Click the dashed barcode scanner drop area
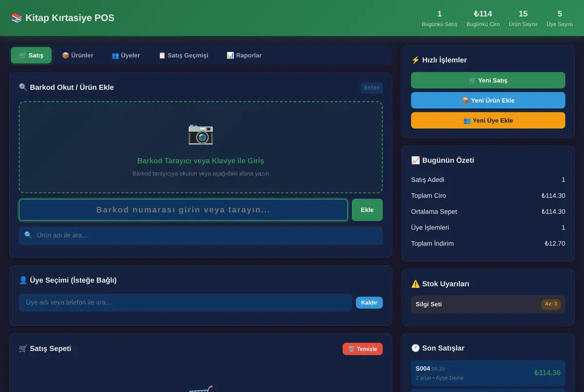584x392 pixels. click(201, 147)
